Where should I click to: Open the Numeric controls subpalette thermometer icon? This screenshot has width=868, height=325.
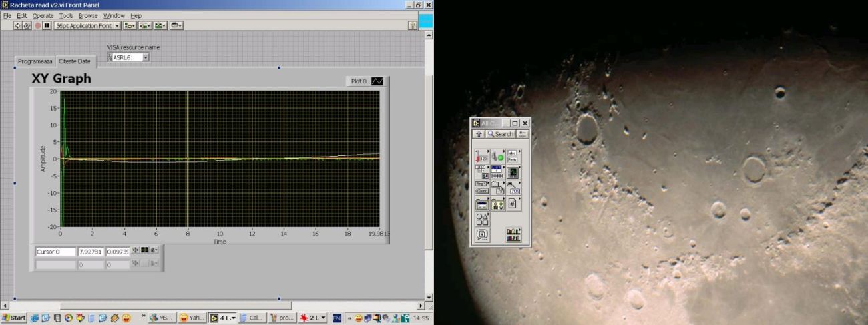click(482, 157)
